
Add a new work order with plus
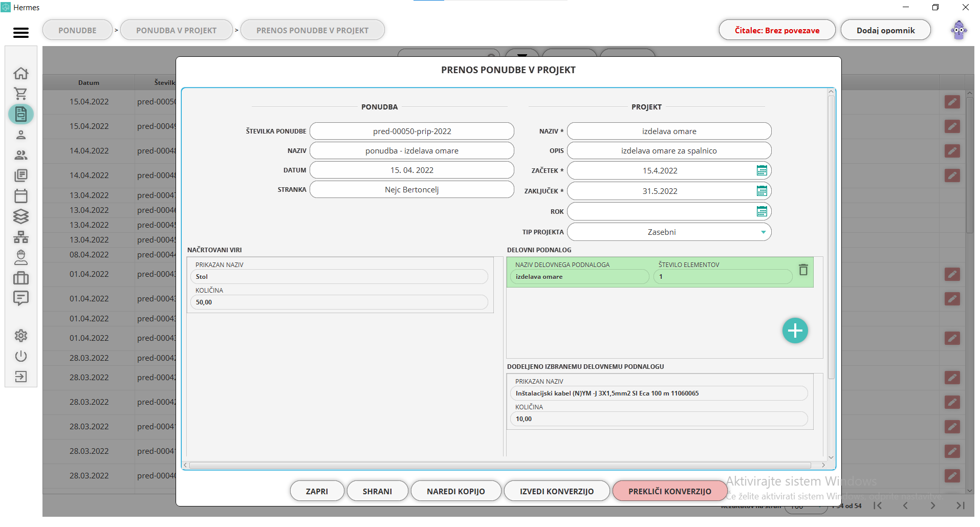pyautogui.click(x=795, y=331)
